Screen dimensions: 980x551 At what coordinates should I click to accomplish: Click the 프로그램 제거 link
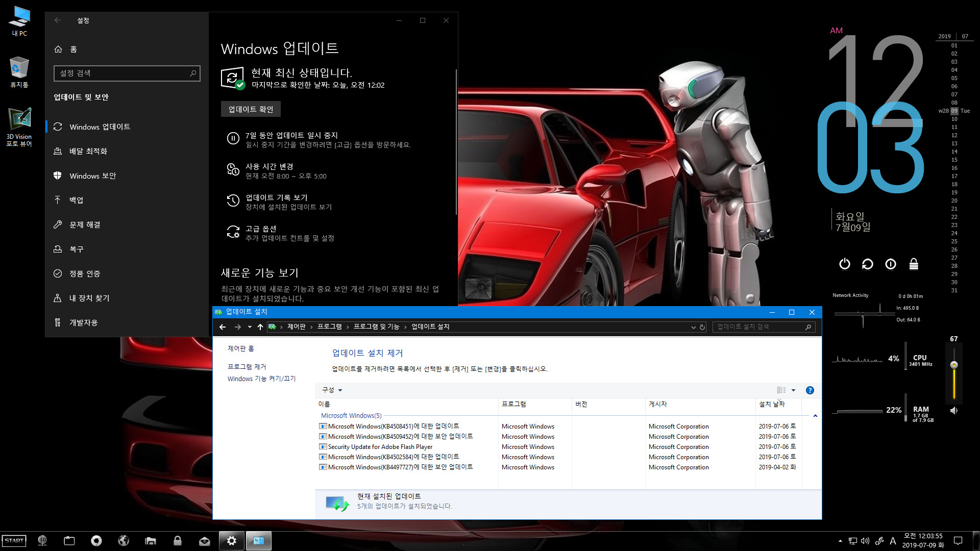(x=247, y=367)
